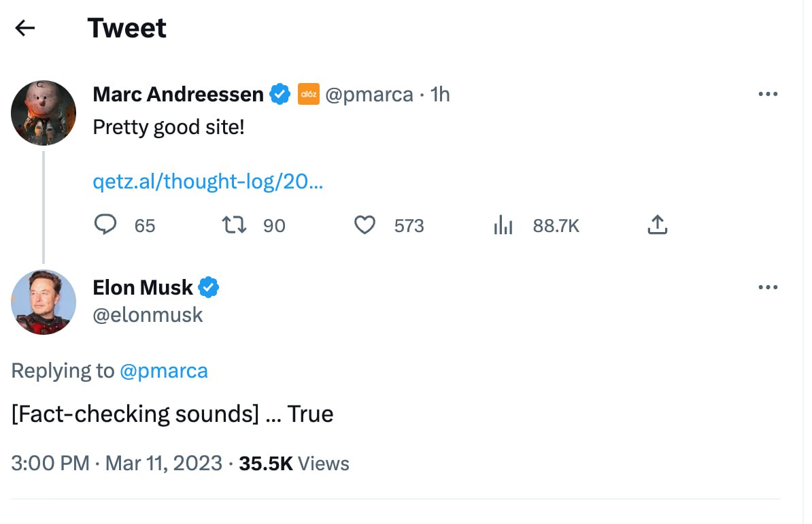The width and height of the screenshot is (812, 524).
Task: Open the @pmarca handle in tweet header
Action: pyautogui.click(x=369, y=94)
